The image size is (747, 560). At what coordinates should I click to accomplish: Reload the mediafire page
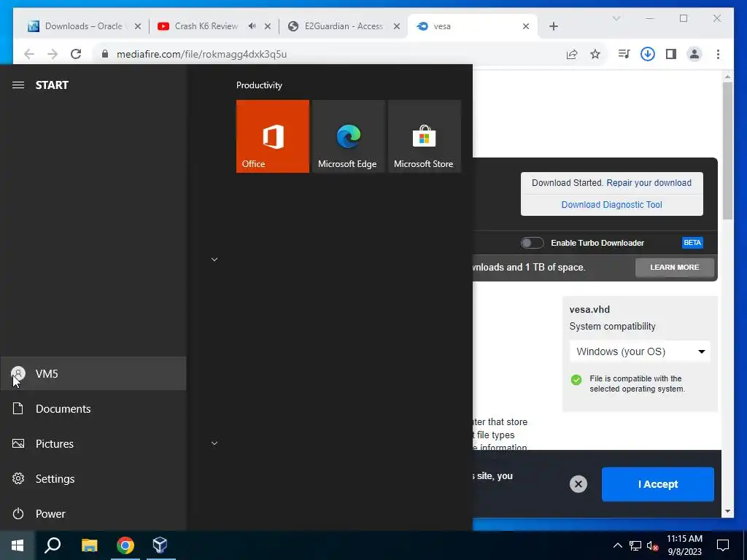76,54
